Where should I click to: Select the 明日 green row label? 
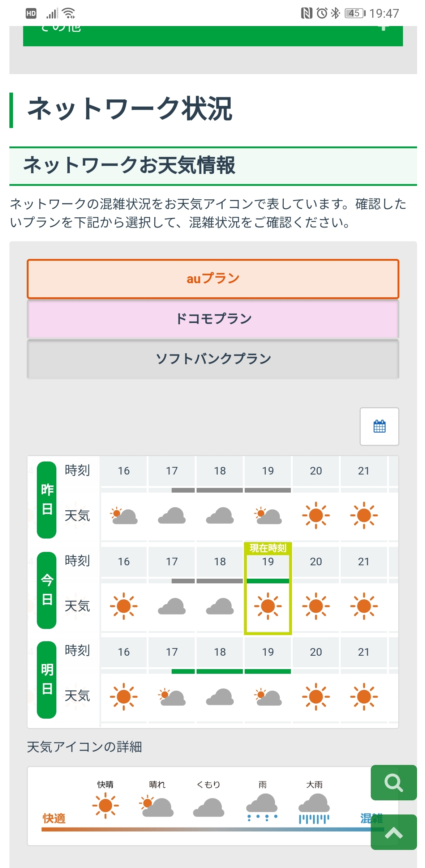47,680
